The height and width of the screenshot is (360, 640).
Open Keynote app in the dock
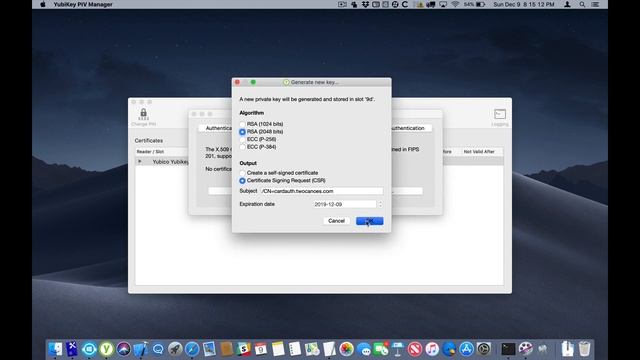pyautogui.click(x=398, y=349)
